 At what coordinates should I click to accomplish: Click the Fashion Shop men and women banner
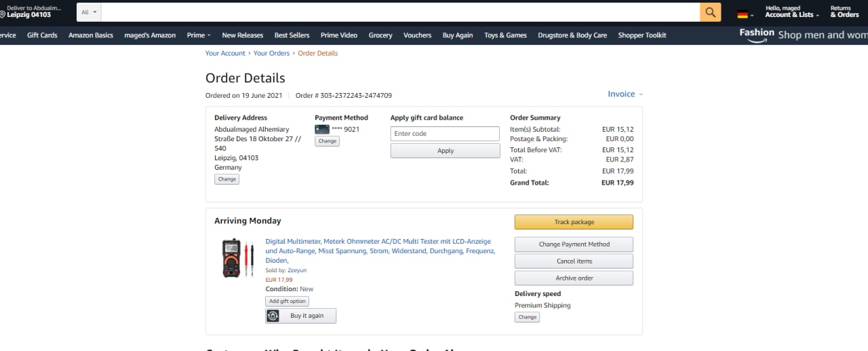[x=804, y=35]
